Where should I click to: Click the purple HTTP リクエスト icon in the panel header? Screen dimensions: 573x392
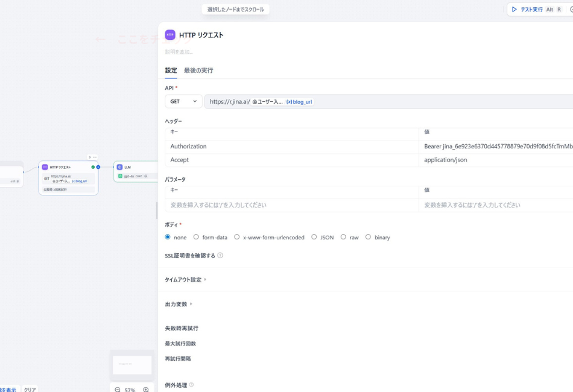tap(169, 35)
